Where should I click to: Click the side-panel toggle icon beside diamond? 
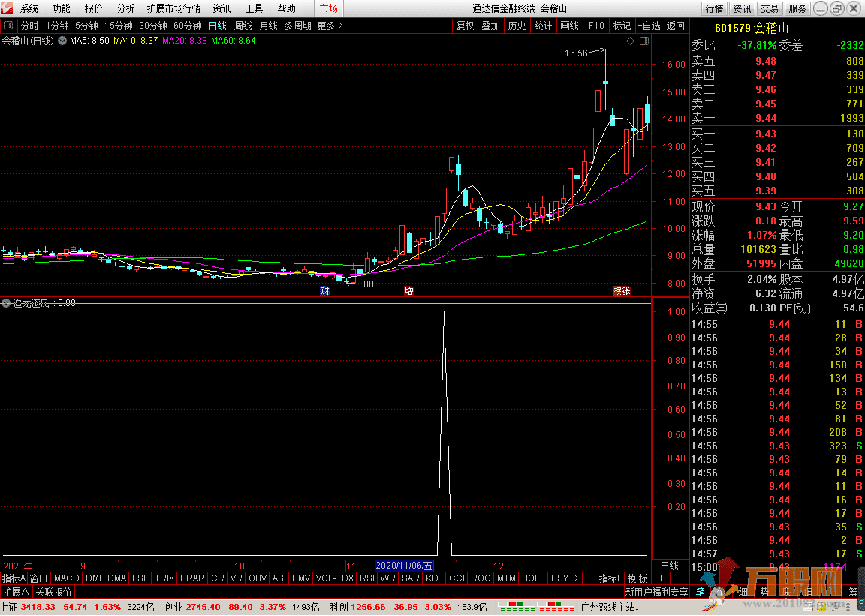[643, 41]
